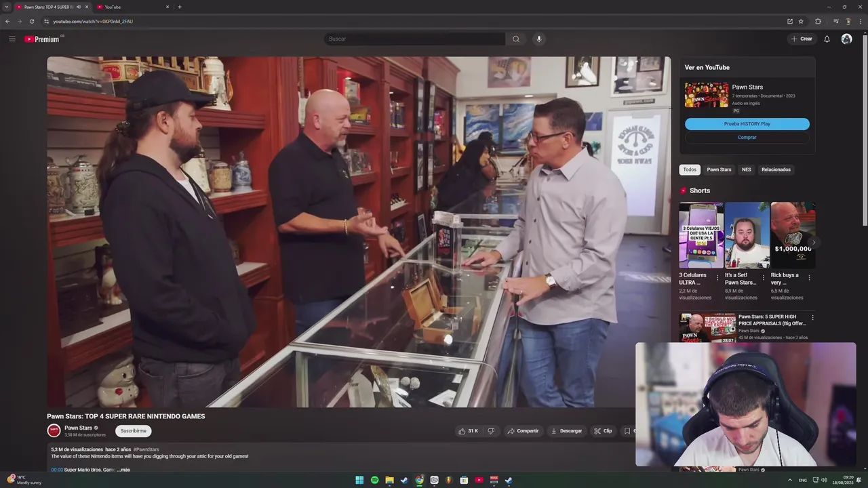Open options for Rick buys a very short
The width and height of the screenshot is (868, 488).
coord(809,277)
